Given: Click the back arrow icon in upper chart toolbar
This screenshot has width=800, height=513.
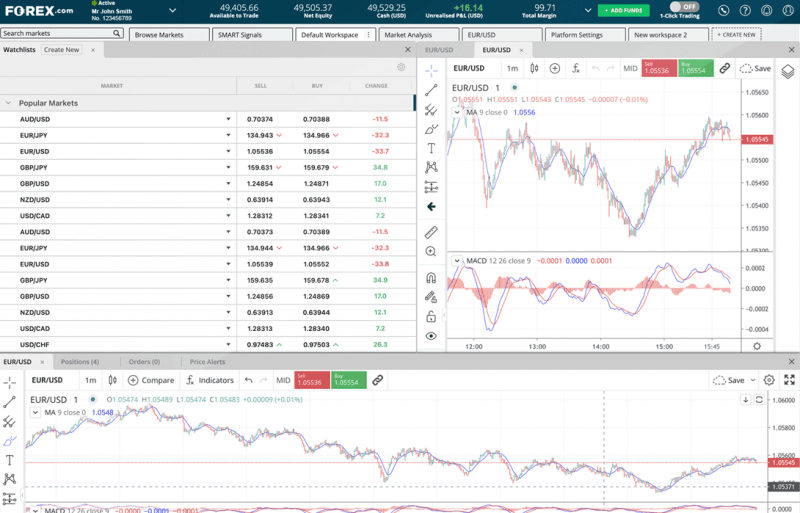Looking at the screenshot, I should point(431,207).
